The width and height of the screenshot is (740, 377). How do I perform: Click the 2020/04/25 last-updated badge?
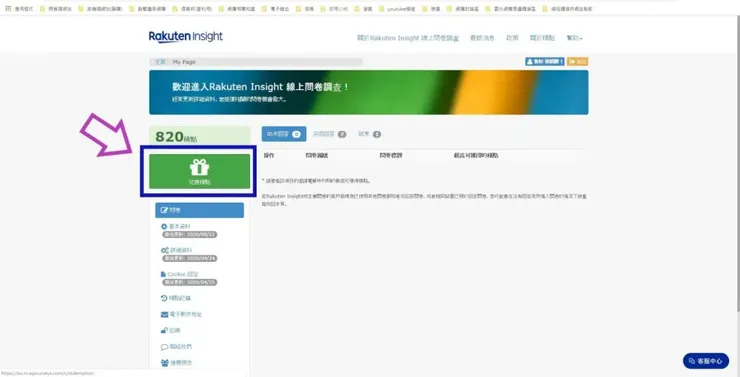[190, 282]
